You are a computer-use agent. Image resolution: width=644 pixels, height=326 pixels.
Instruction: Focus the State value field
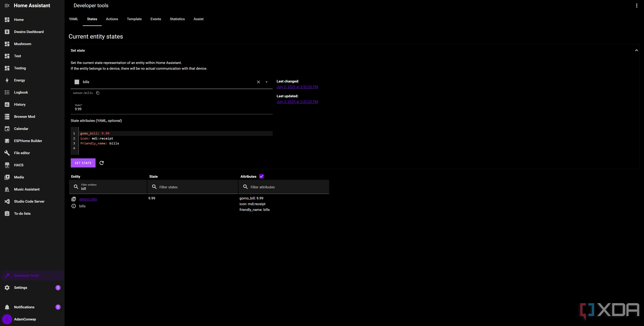click(x=172, y=108)
